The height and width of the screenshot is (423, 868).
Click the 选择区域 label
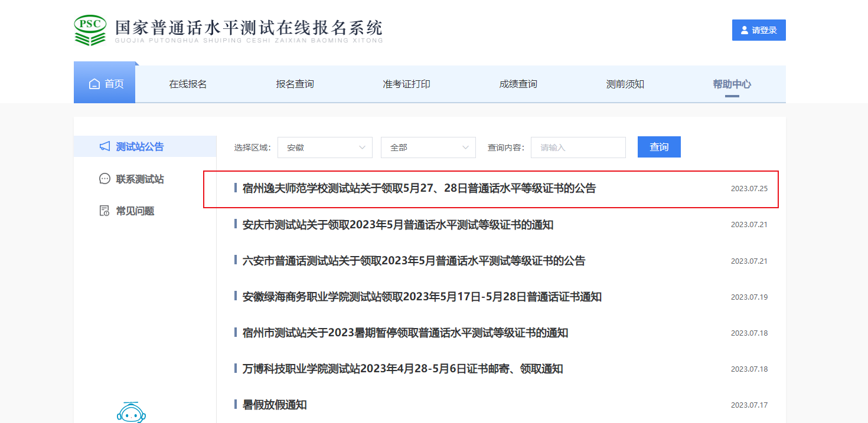pos(252,147)
